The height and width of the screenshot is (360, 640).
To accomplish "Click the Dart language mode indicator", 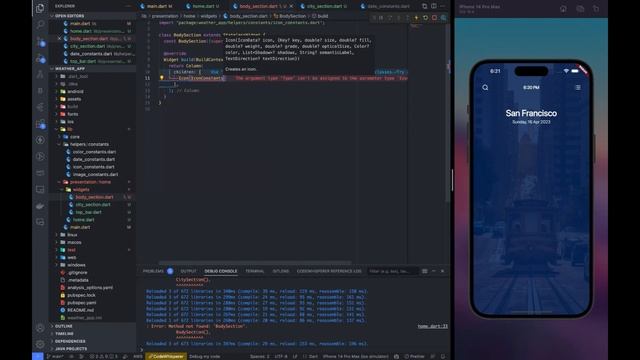I will 313,356.
